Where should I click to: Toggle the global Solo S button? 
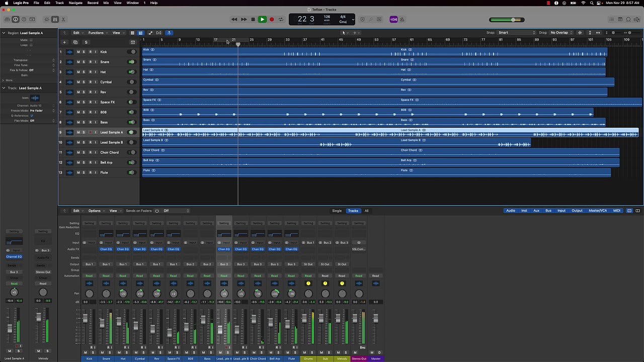point(86,42)
